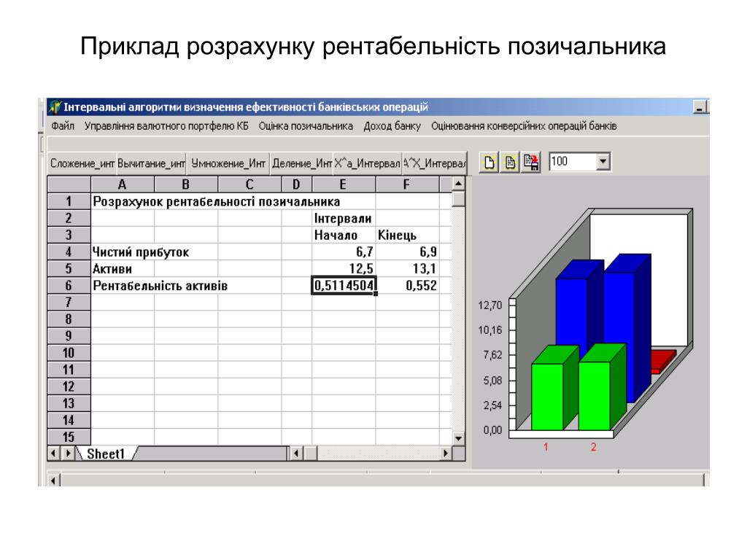This screenshot has width=747, height=560.
Task: Click the cell with value 0,552
Action: (x=407, y=286)
